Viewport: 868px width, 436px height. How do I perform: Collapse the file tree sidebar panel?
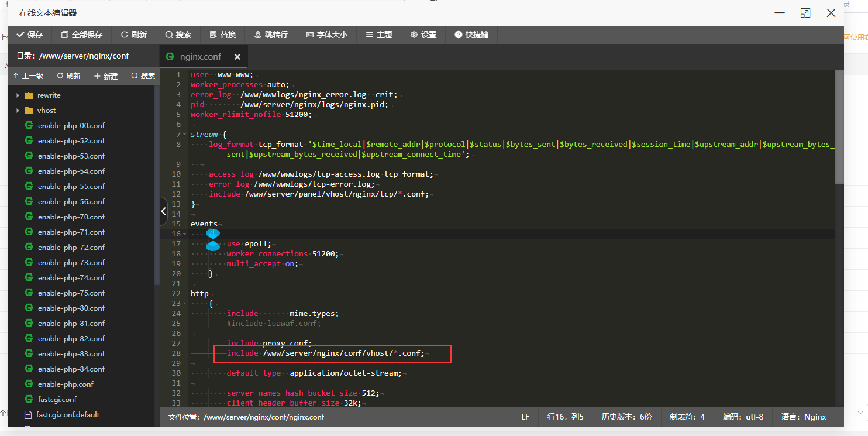pyautogui.click(x=163, y=211)
